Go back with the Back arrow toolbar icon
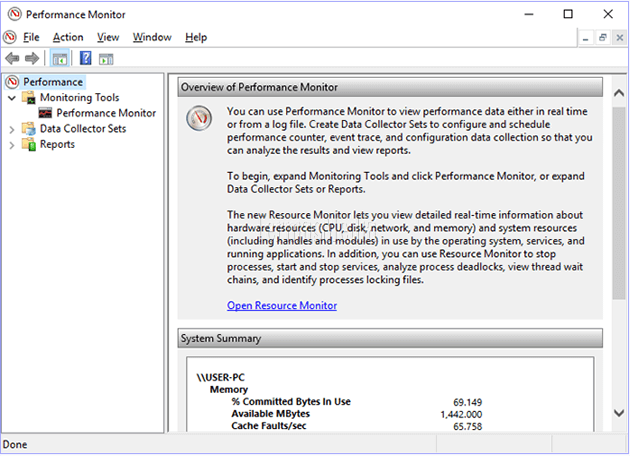 click(12, 59)
